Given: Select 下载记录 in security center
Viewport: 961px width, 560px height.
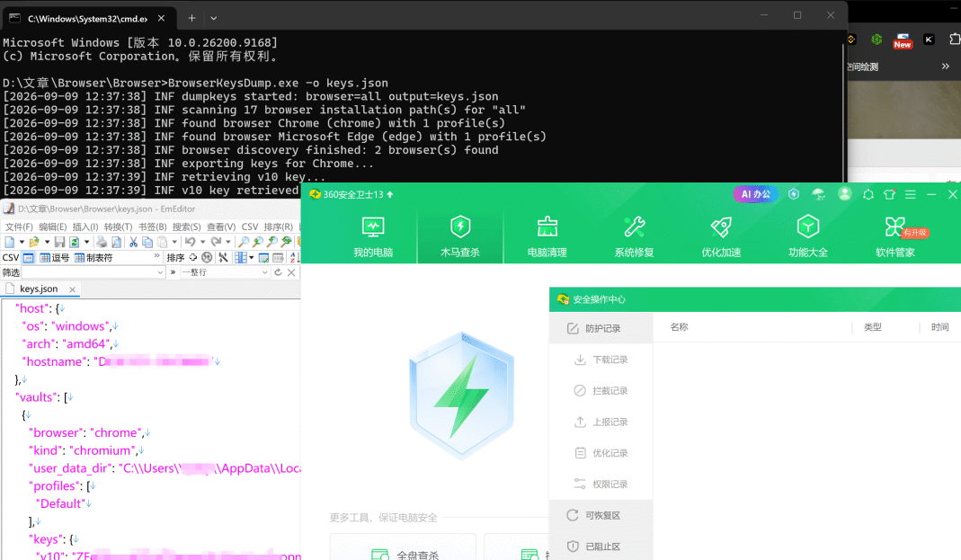Looking at the screenshot, I should [601, 360].
